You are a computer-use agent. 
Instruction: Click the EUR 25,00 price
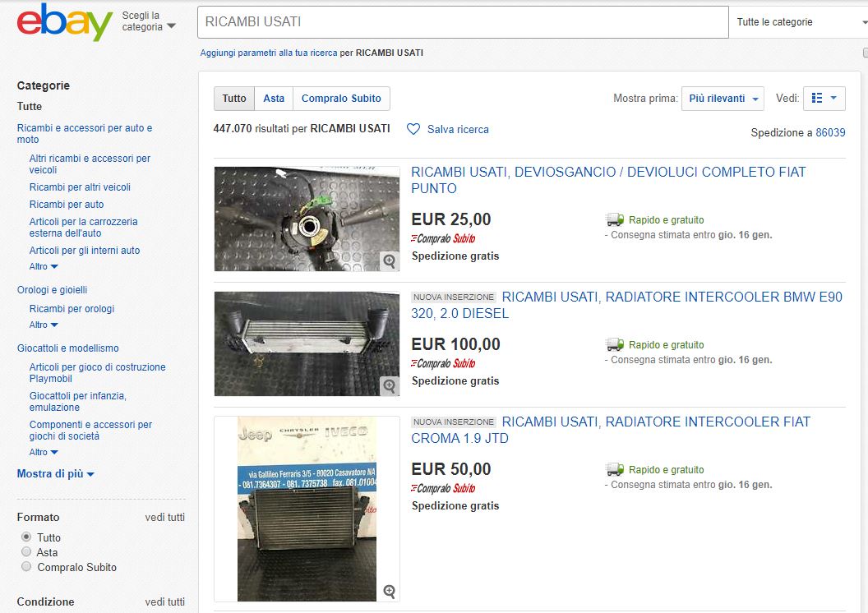[451, 219]
